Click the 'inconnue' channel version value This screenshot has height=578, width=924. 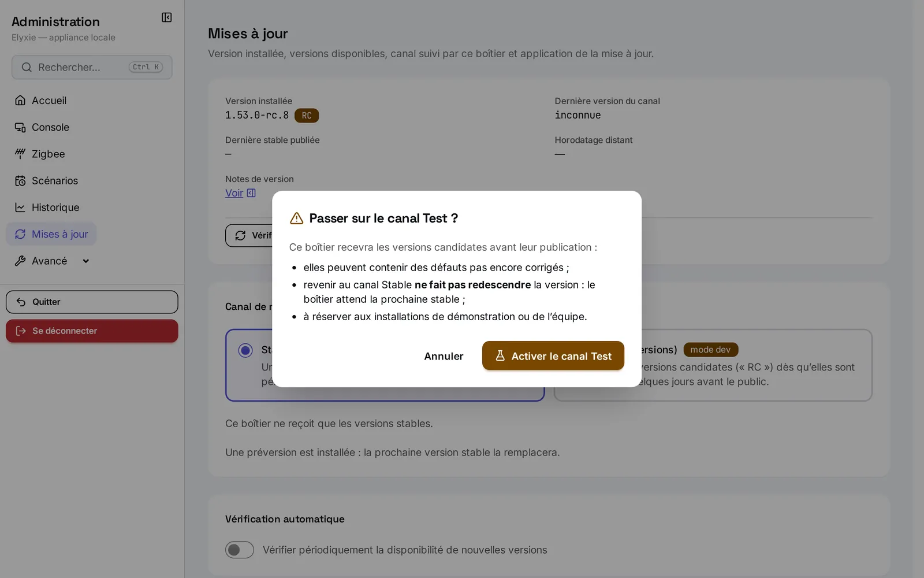coord(577,115)
